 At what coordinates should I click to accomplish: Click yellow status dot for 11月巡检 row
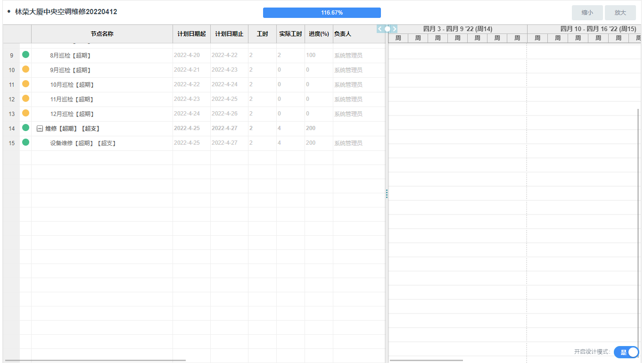[25, 99]
